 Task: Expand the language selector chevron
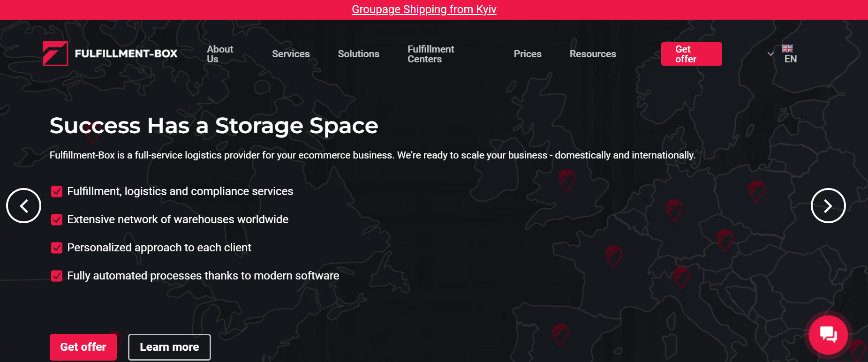[770, 54]
